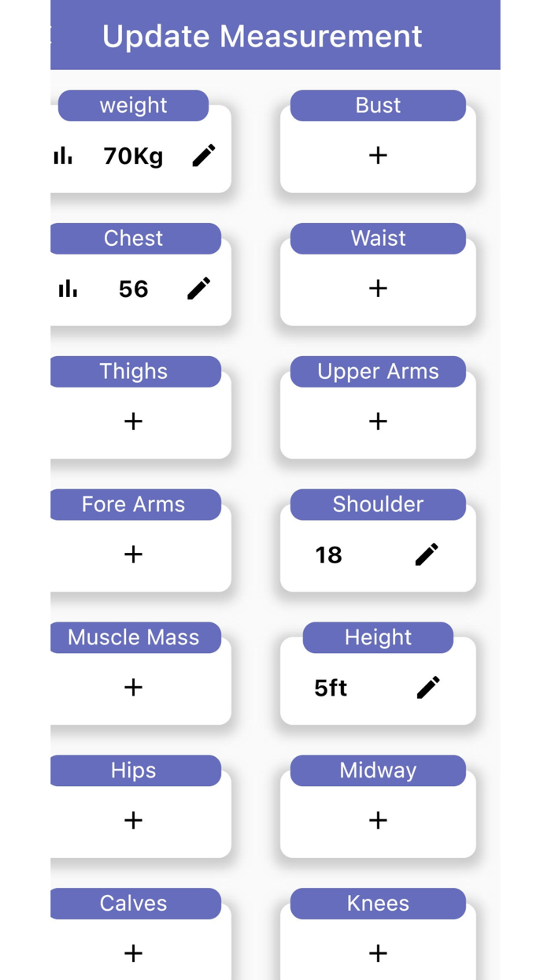Add a Thighs measurement

(134, 421)
